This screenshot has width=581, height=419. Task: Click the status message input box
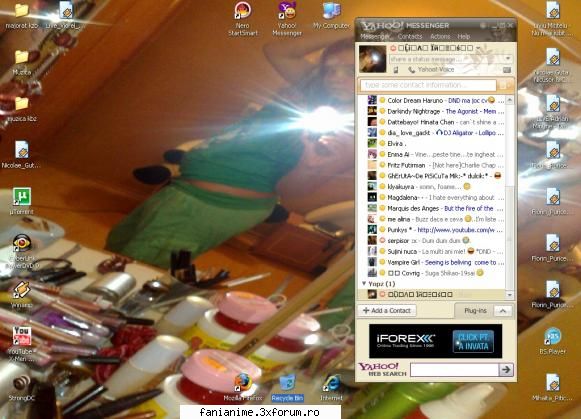click(446, 59)
